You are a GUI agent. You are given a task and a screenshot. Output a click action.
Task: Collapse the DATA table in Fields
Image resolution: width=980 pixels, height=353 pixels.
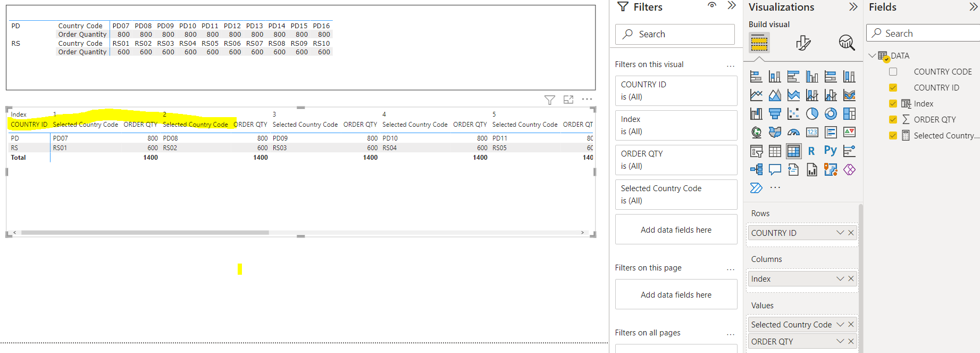click(872, 55)
